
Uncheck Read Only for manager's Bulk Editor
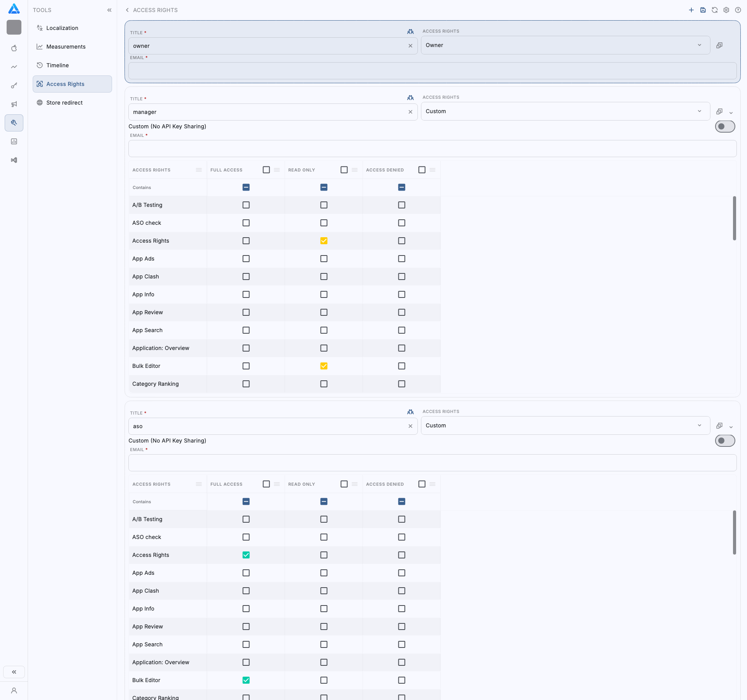(324, 366)
